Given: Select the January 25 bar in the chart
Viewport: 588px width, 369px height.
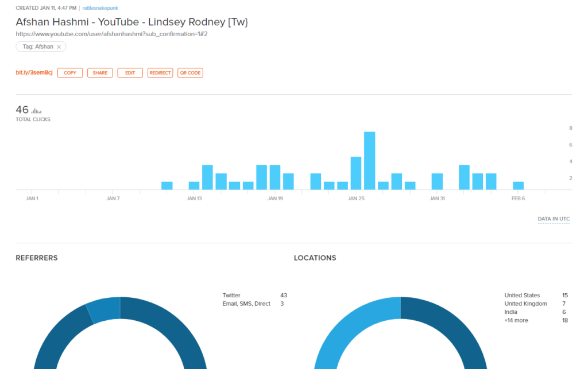Looking at the screenshot, I should [x=356, y=173].
